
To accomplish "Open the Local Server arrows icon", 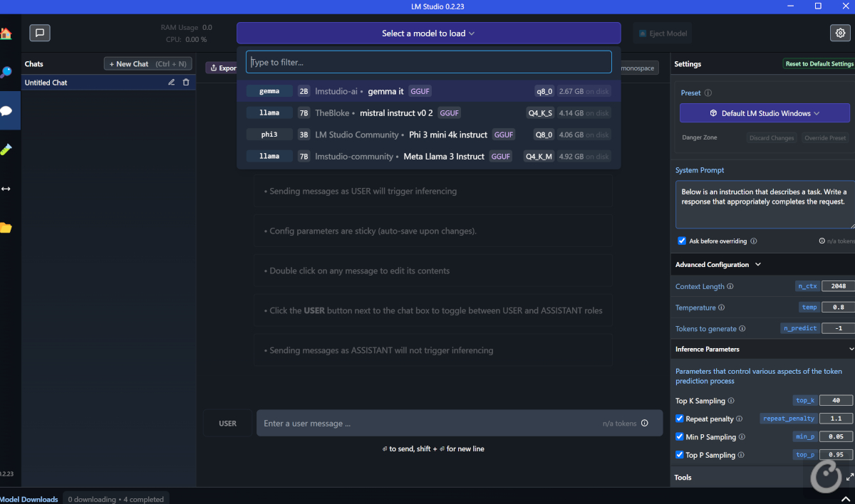I will [x=6, y=189].
